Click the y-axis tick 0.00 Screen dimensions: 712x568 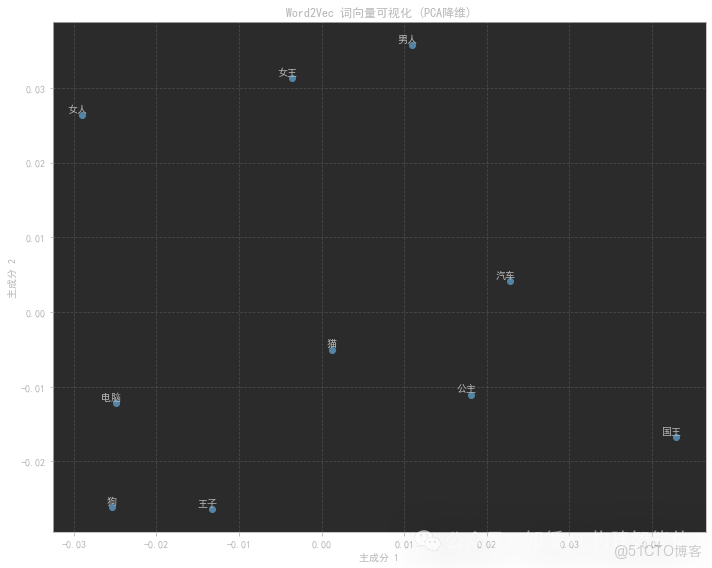pos(35,313)
